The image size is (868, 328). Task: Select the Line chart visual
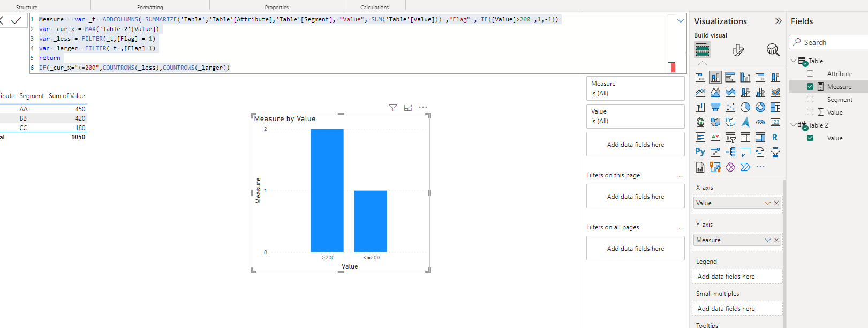[700, 92]
